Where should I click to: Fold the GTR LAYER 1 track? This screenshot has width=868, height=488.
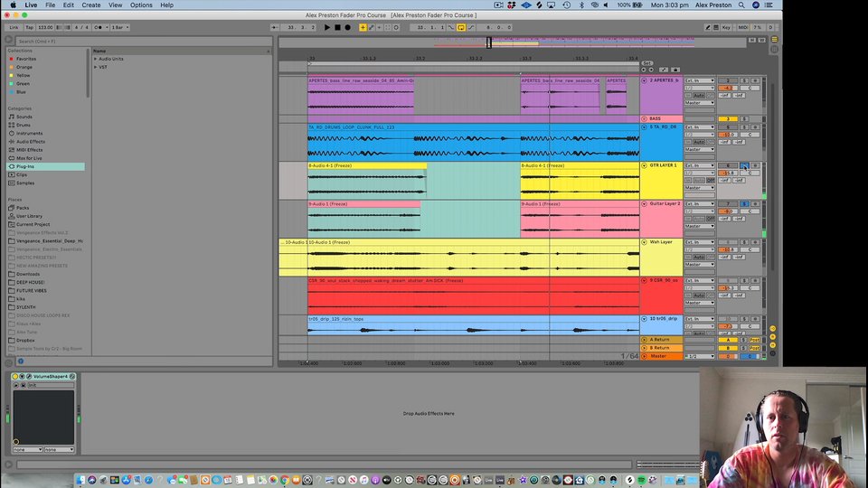point(645,165)
